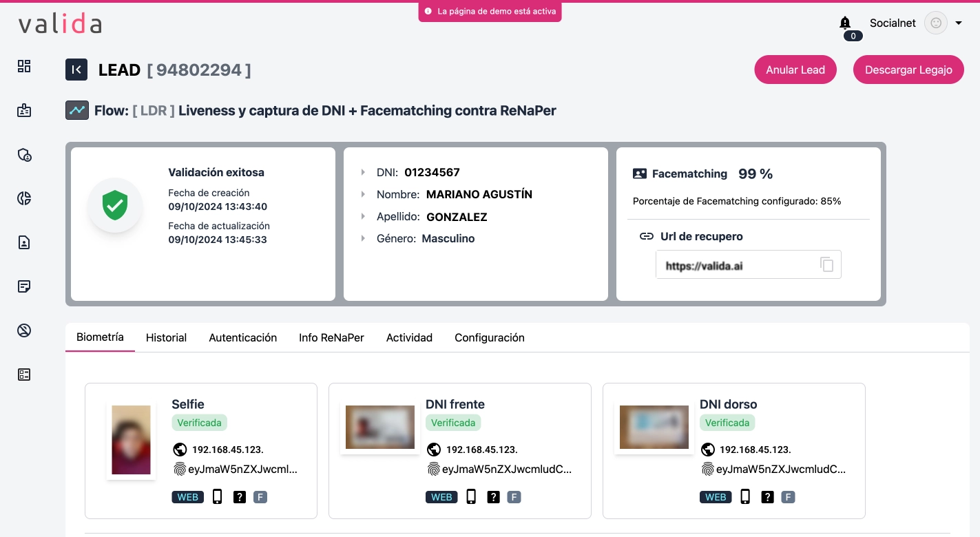Open the pie chart statistics icon
Image resolution: width=980 pixels, height=537 pixels.
[24, 198]
